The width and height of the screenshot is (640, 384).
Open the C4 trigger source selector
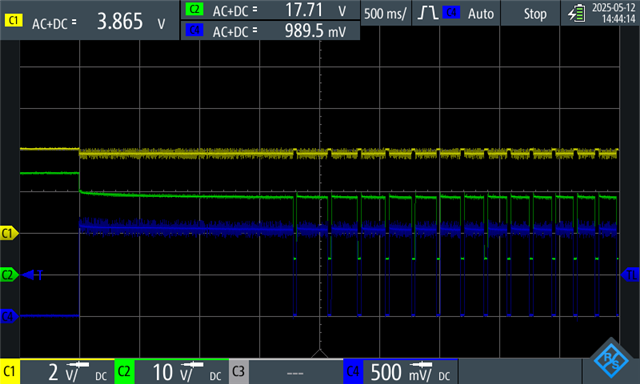[451, 13]
